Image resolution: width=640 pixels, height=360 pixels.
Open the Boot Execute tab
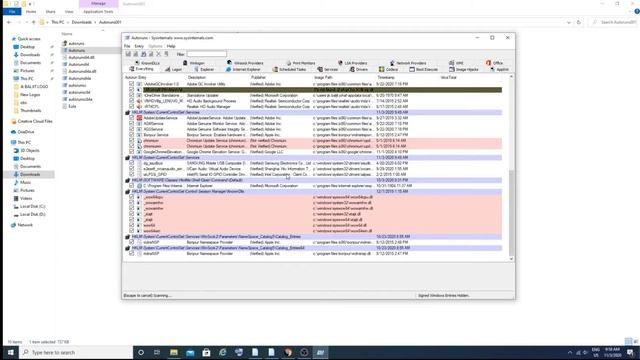tap(424, 69)
